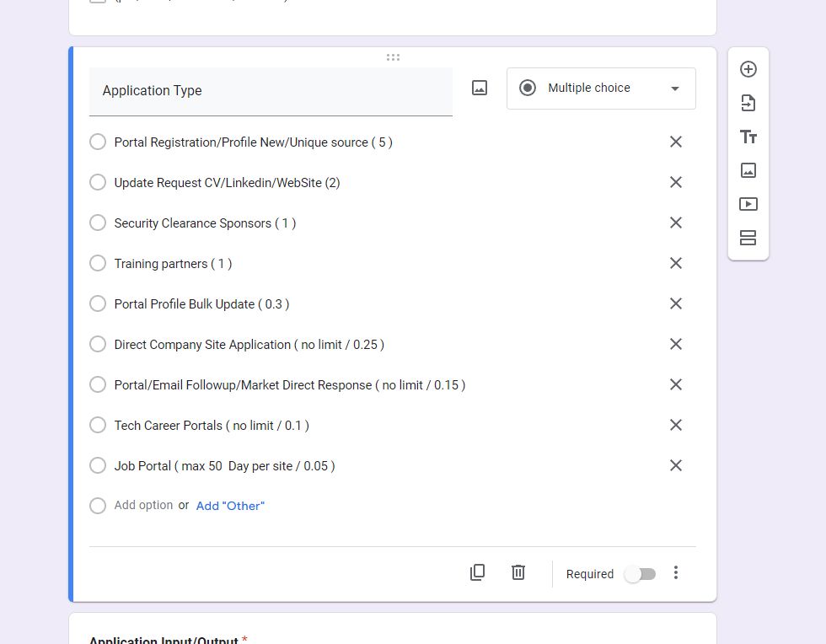Image resolution: width=826 pixels, height=644 pixels.
Task: Click Add option field
Action: click(x=143, y=505)
